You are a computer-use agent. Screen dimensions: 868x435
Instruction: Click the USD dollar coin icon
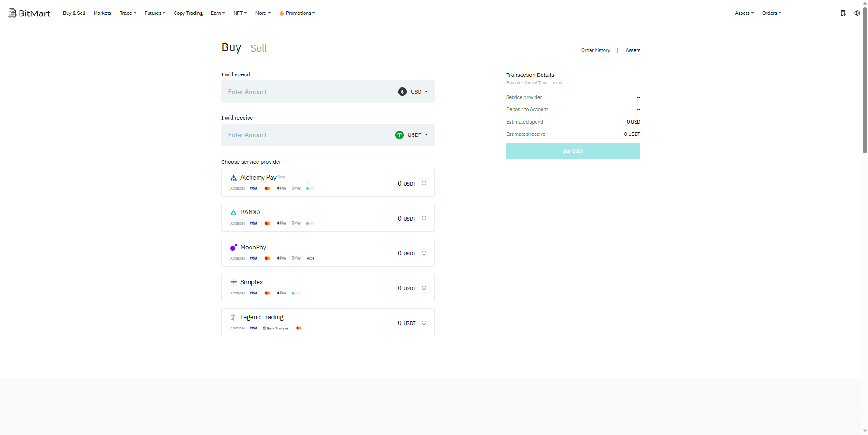tap(402, 92)
